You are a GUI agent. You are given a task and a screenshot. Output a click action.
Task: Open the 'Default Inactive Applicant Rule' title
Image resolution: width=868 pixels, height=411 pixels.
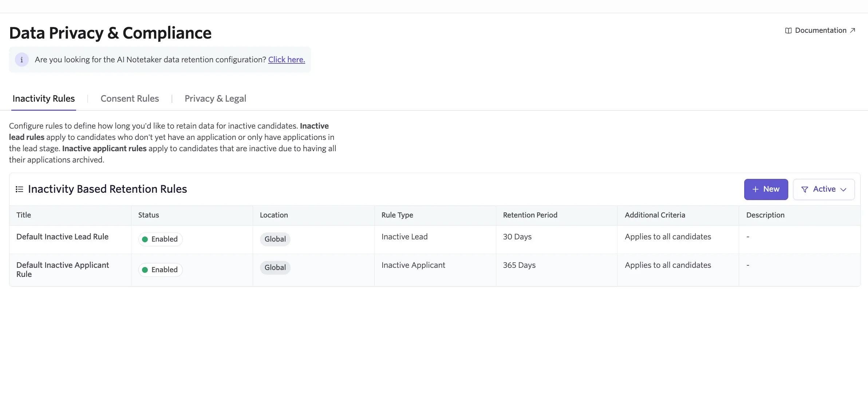[63, 270]
